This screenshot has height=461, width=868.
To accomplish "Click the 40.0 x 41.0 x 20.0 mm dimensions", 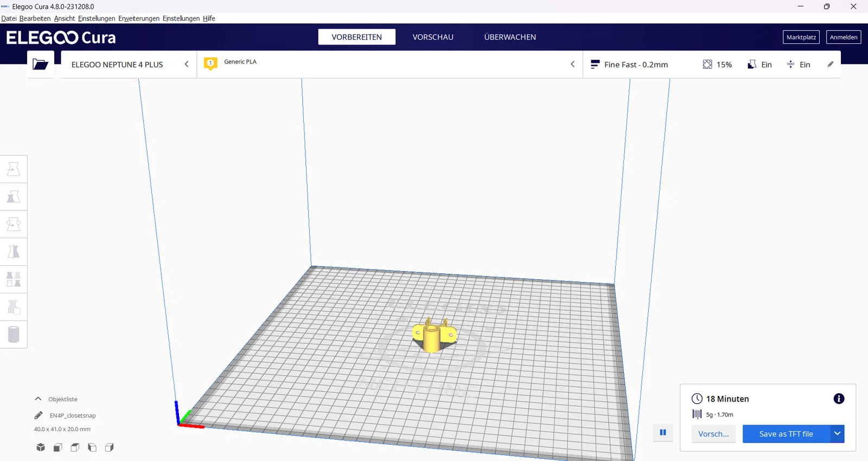I will pos(62,429).
